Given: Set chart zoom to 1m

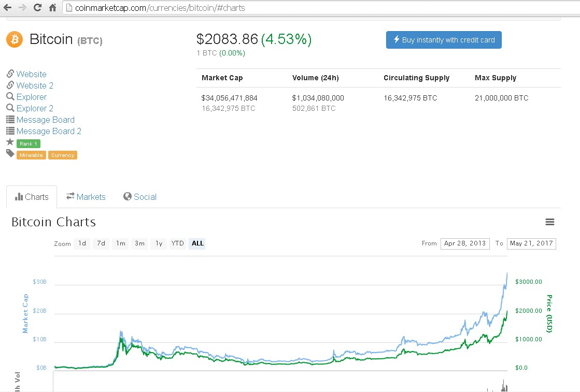Looking at the screenshot, I should coord(121,243).
